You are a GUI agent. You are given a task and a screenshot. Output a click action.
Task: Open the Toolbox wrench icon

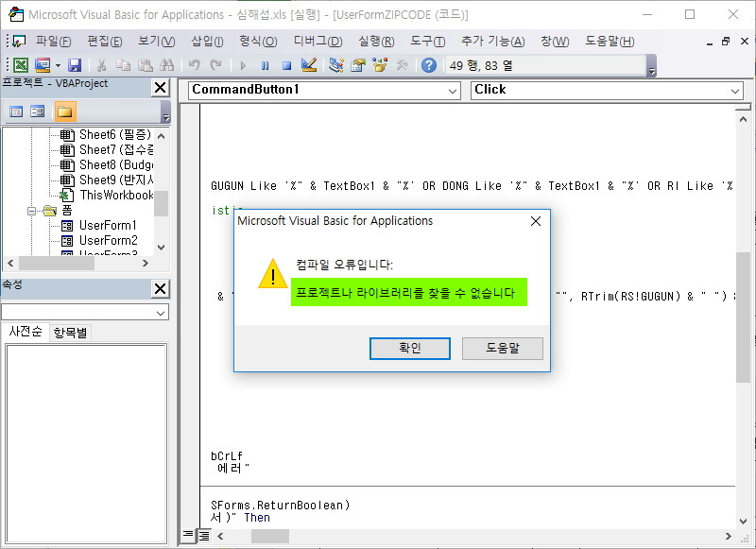click(x=402, y=65)
